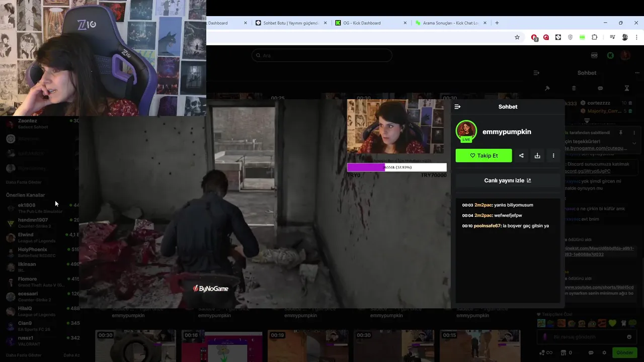Click the Takip Et follow button
644x362 pixels.
point(484,156)
